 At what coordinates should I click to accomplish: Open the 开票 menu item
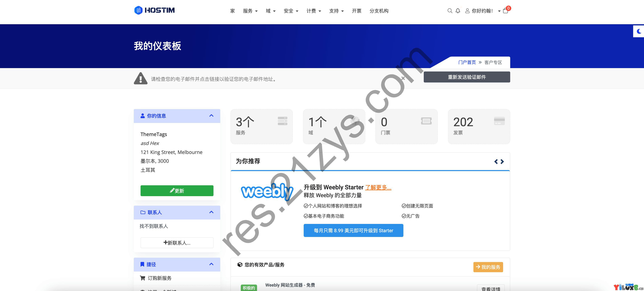(x=356, y=11)
